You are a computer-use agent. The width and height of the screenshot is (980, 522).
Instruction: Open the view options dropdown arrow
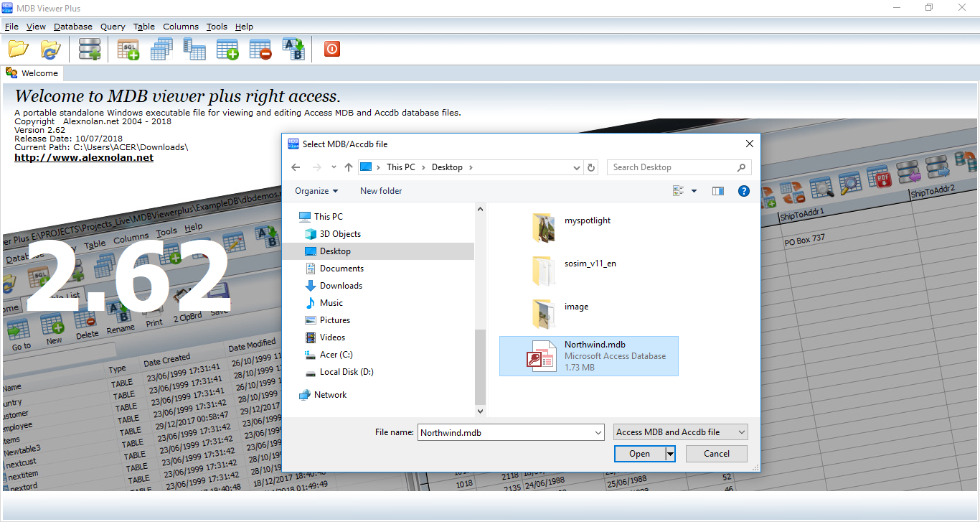694,191
